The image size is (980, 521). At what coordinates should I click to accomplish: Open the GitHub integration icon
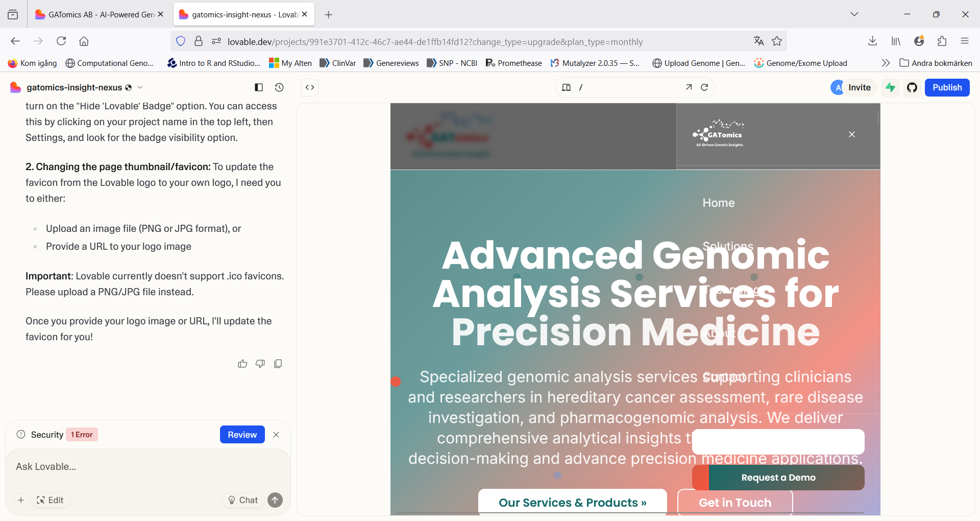[912, 87]
